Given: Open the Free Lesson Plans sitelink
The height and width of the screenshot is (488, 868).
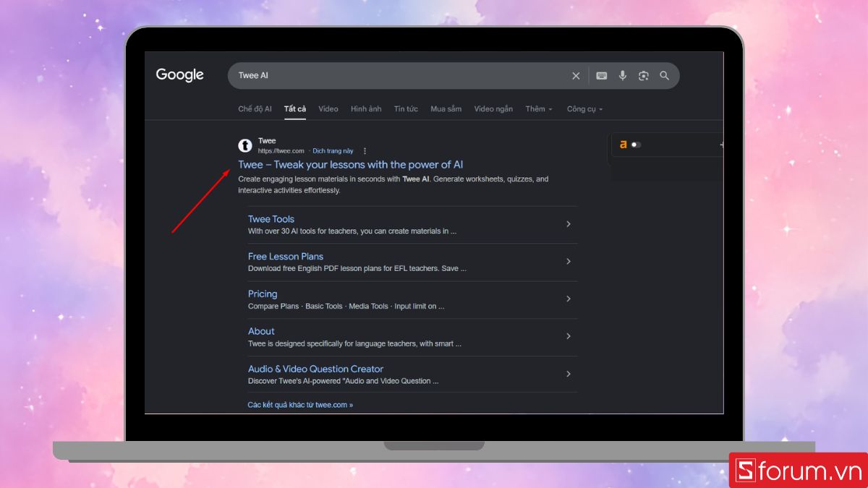Looking at the screenshot, I should point(286,257).
